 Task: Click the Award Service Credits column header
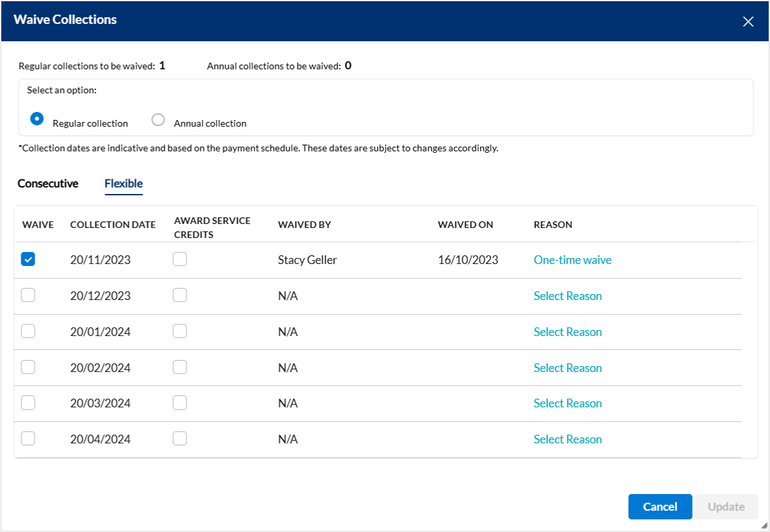(212, 227)
